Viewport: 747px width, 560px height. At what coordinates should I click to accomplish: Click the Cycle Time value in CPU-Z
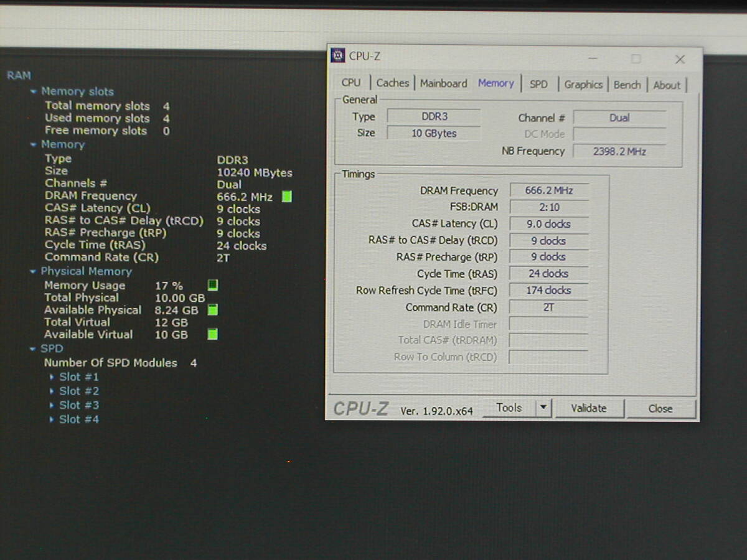pyautogui.click(x=549, y=273)
